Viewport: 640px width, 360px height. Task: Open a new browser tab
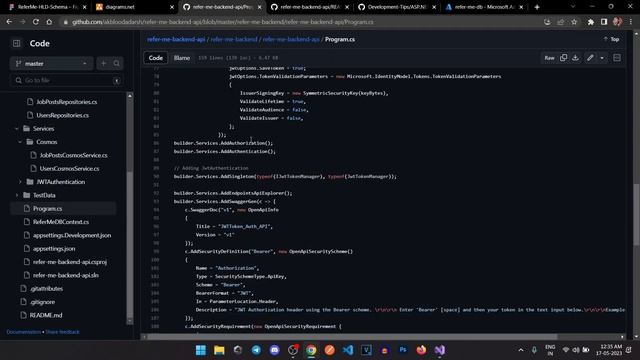(x=537, y=7)
